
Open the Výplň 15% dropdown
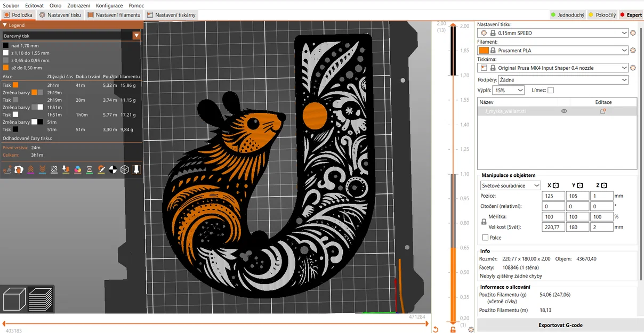(509, 91)
